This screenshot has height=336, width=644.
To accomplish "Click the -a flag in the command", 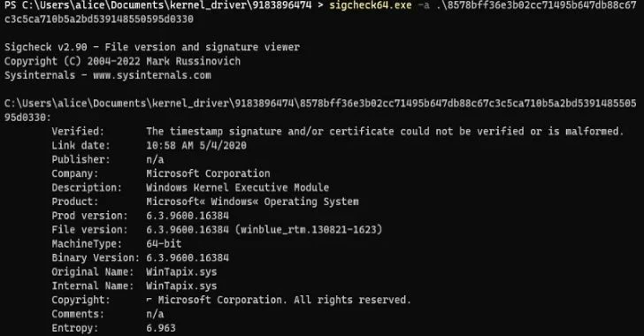I will coord(424,6).
